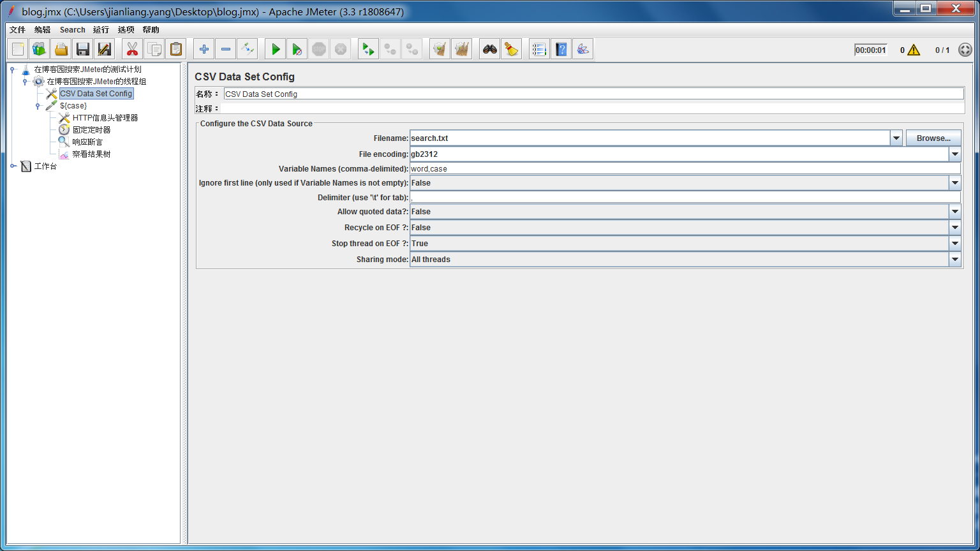Start test with no pauses icon
Viewport: 980px width, 551px height.
297,49
